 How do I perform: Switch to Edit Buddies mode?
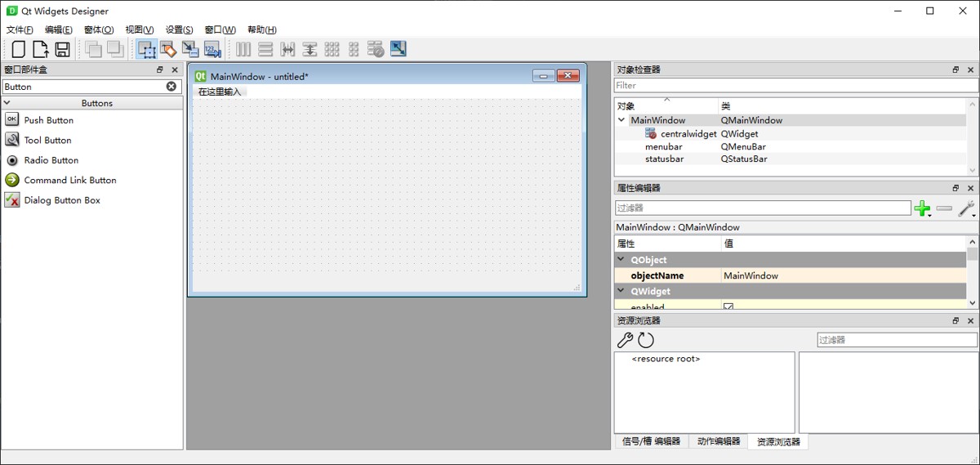[190, 49]
